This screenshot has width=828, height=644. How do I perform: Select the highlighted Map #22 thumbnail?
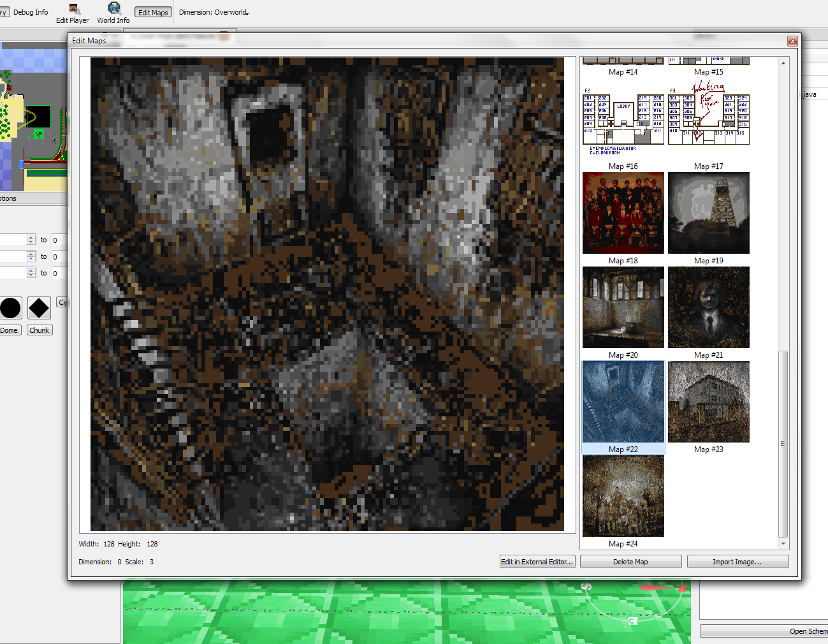[x=623, y=402]
